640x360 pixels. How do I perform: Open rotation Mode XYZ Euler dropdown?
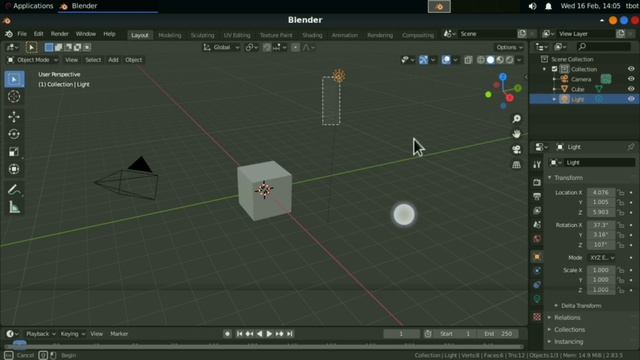point(601,258)
